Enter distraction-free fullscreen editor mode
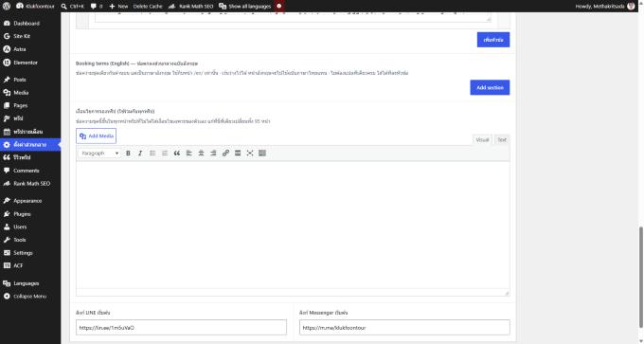This screenshot has width=644, height=344. pos(250,154)
